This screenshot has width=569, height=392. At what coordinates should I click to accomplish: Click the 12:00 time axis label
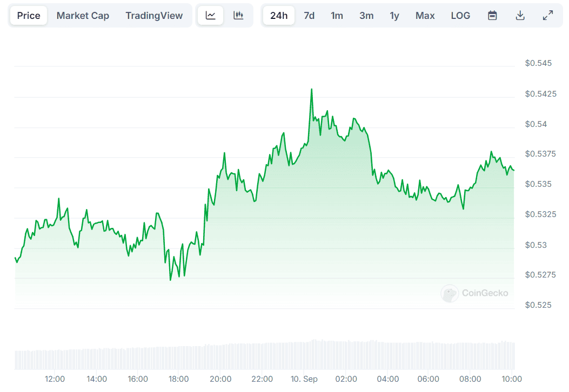coord(55,379)
